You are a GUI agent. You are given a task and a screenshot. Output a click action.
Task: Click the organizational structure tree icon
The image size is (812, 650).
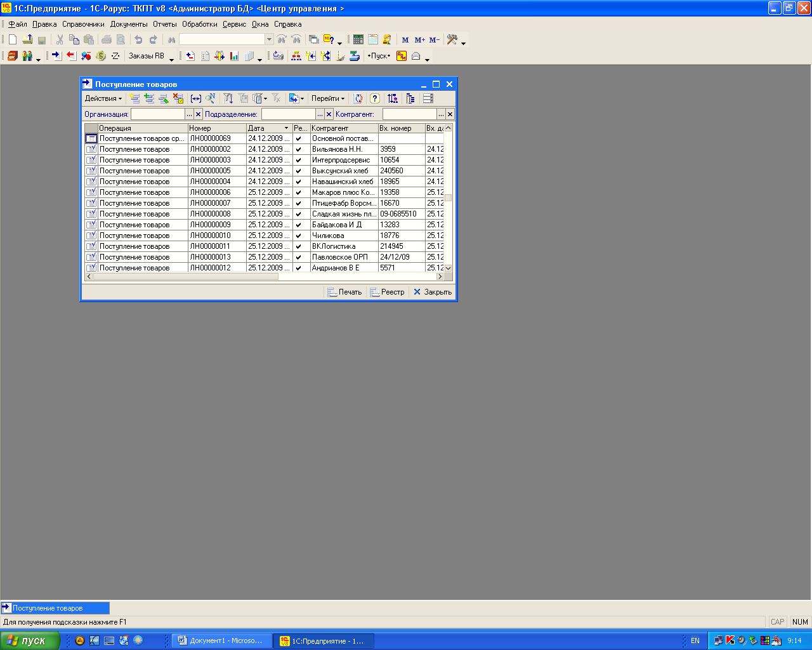click(x=296, y=56)
